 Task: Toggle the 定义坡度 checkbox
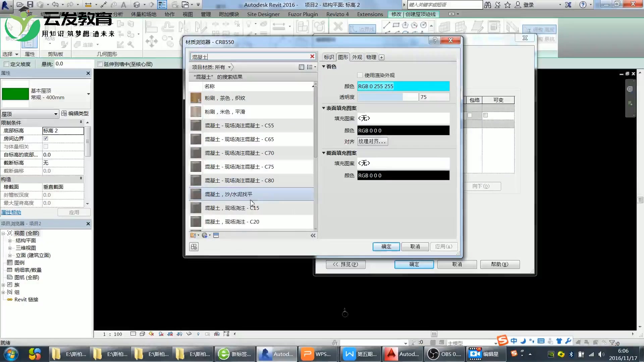6,64
